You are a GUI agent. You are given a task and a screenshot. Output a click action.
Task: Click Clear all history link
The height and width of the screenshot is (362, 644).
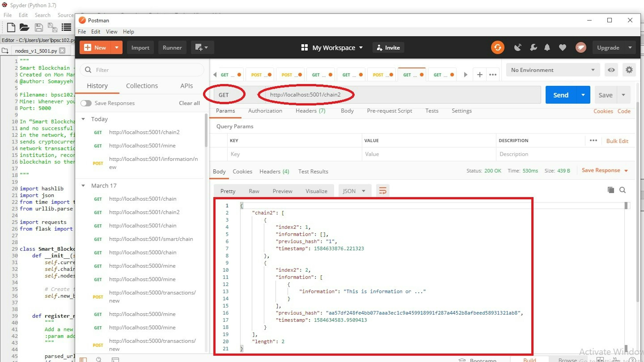point(189,103)
